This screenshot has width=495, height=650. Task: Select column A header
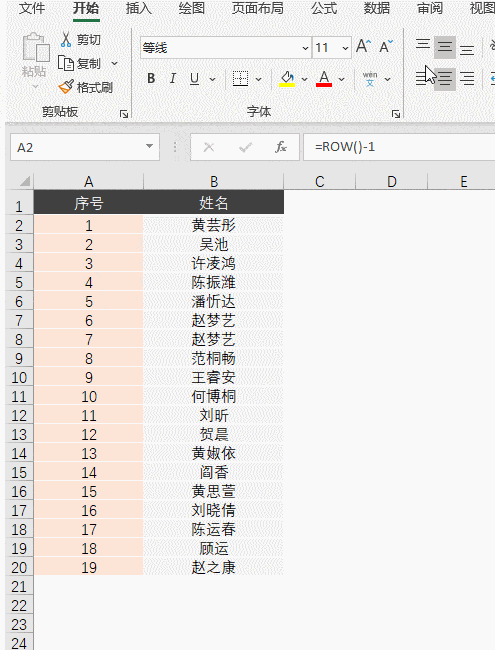[89, 182]
